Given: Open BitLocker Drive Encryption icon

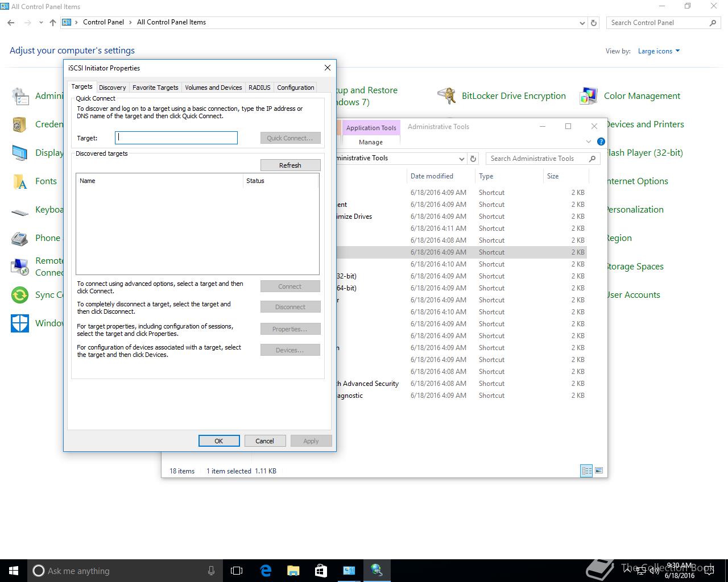Looking at the screenshot, I should pos(446,96).
